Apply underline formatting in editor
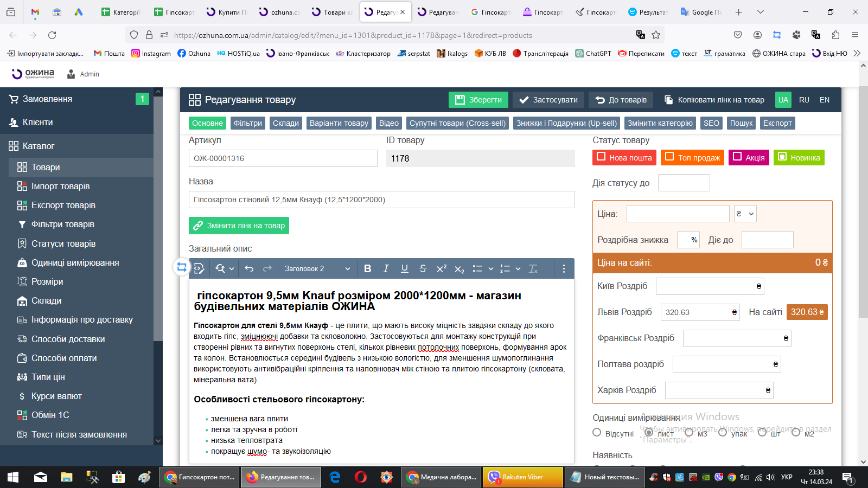Screen dimensions: 868x488 pyautogui.click(x=404, y=268)
